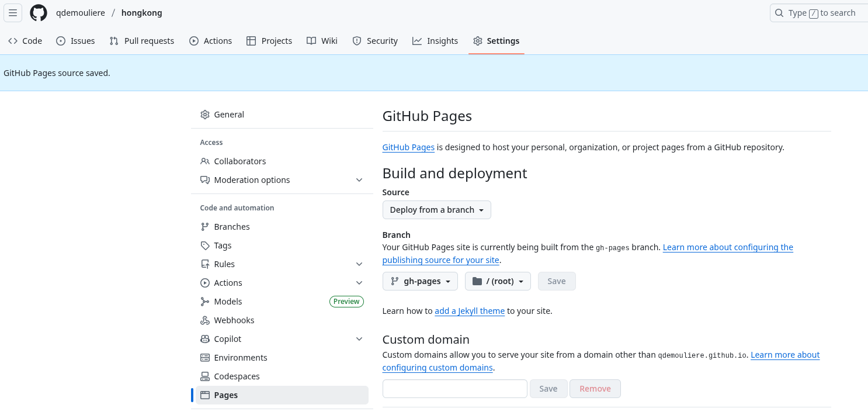The image size is (868, 415).
Task: Click the custom domain text field
Action: (454, 389)
